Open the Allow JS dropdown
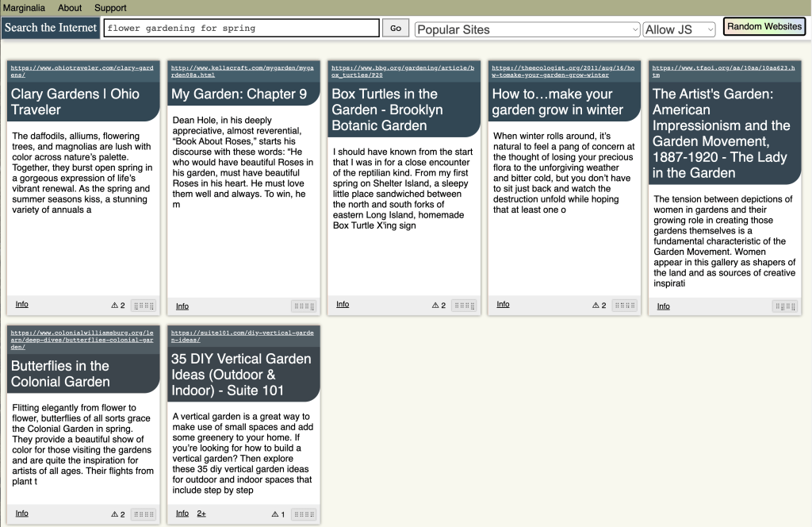This screenshot has width=812, height=527. point(679,29)
